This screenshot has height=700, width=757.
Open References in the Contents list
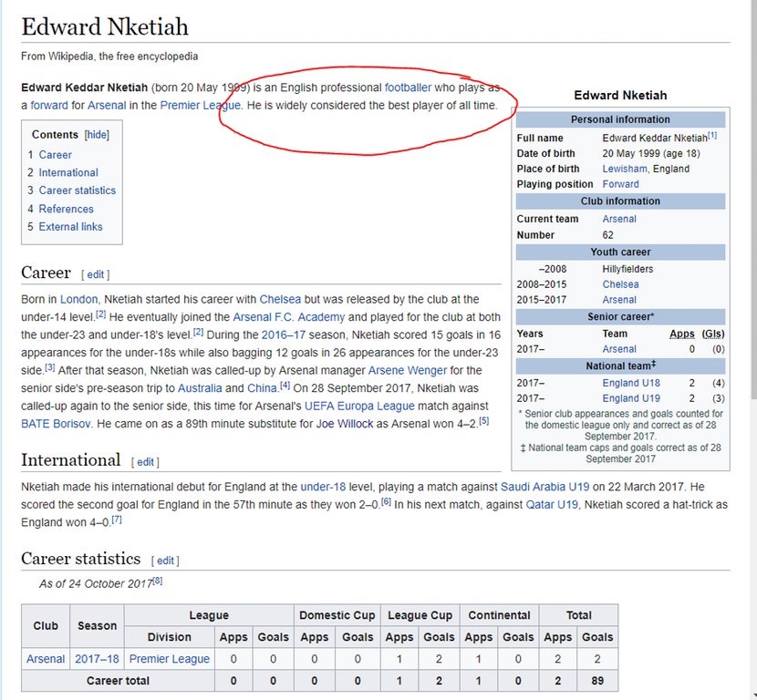pos(67,209)
